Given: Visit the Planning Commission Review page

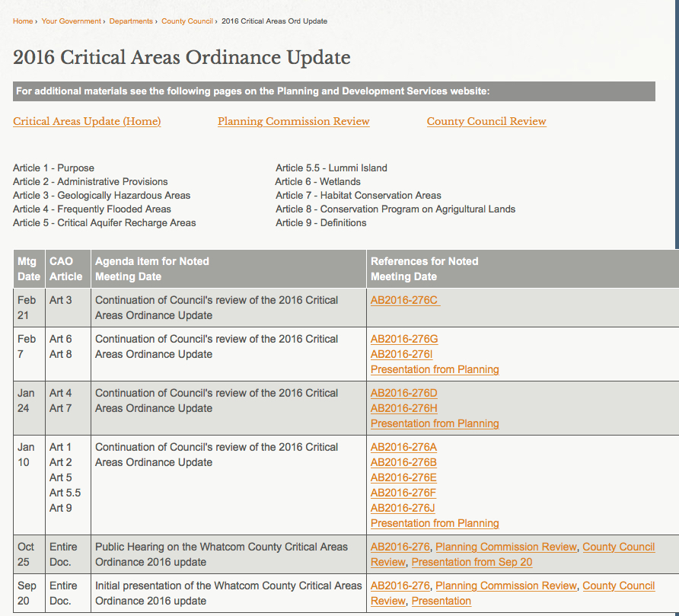Looking at the screenshot, I should pos(294,122).
